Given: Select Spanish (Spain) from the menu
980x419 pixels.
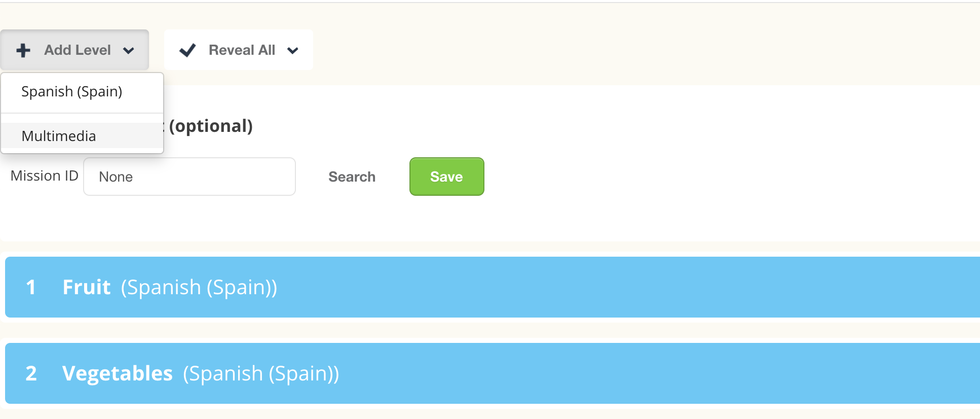Looking at the screenshot, I should [72, 92].
